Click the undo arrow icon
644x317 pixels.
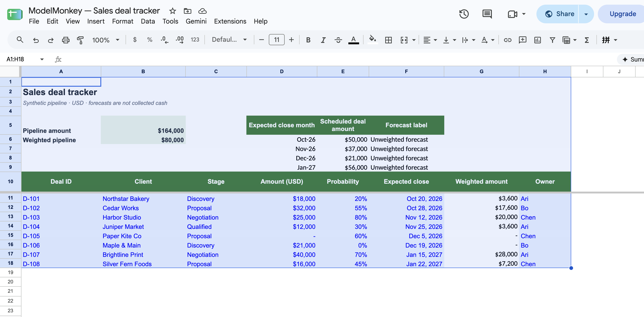click(x=36, y=40)
